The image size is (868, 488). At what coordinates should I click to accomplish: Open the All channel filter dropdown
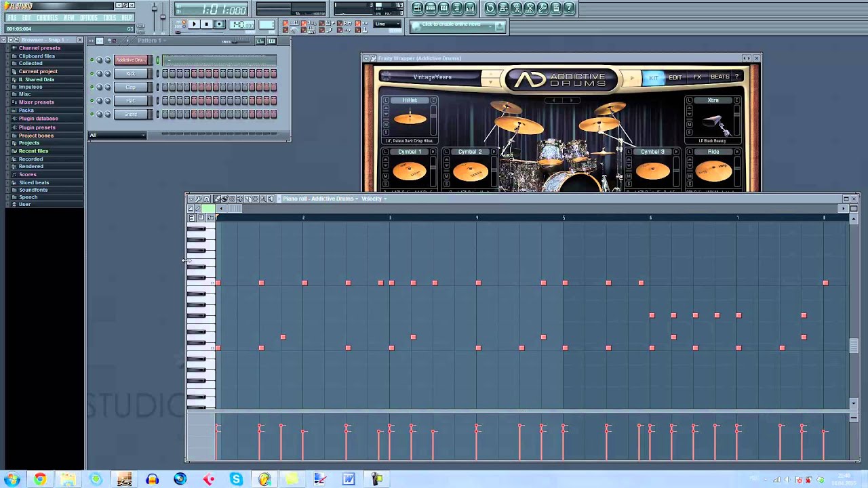coord(117,135)
